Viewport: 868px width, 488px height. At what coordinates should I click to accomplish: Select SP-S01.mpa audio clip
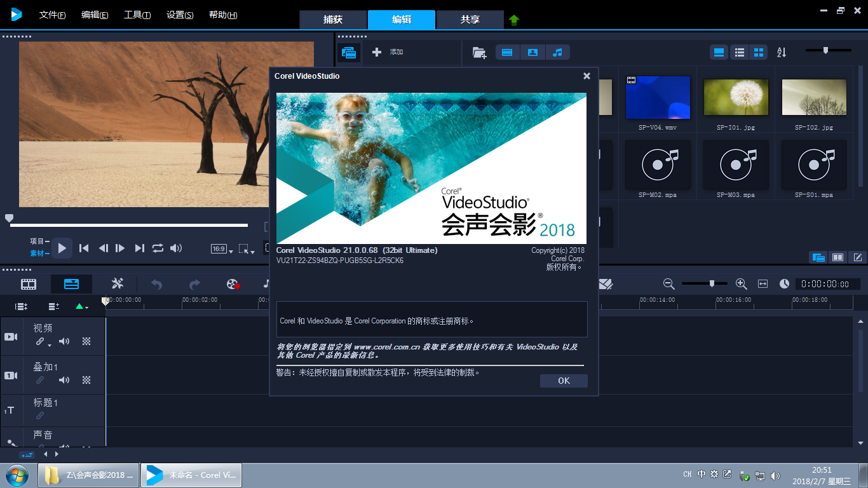(814, 166)
